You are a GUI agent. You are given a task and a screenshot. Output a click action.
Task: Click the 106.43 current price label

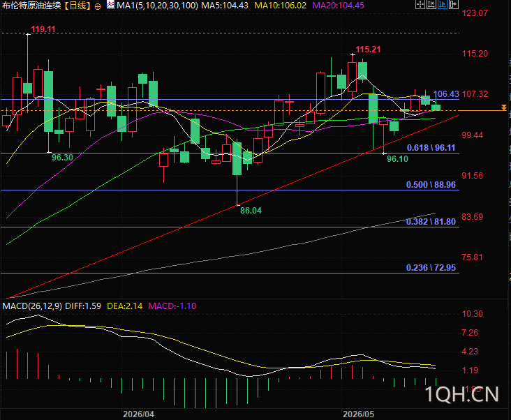tap(446, 94)
